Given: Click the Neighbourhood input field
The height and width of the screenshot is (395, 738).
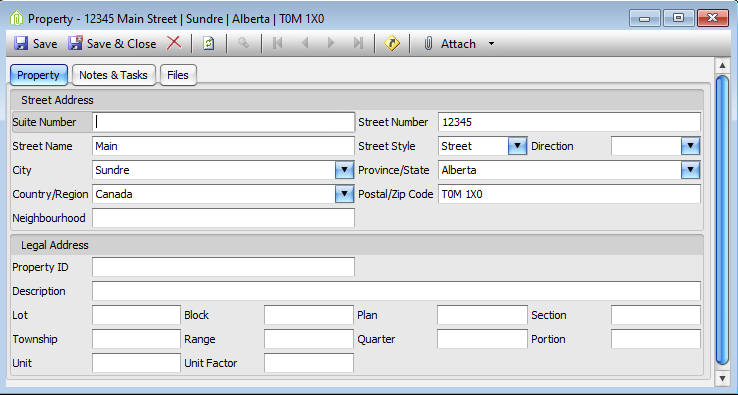Looking at the screenshot, I should [223, 218].
